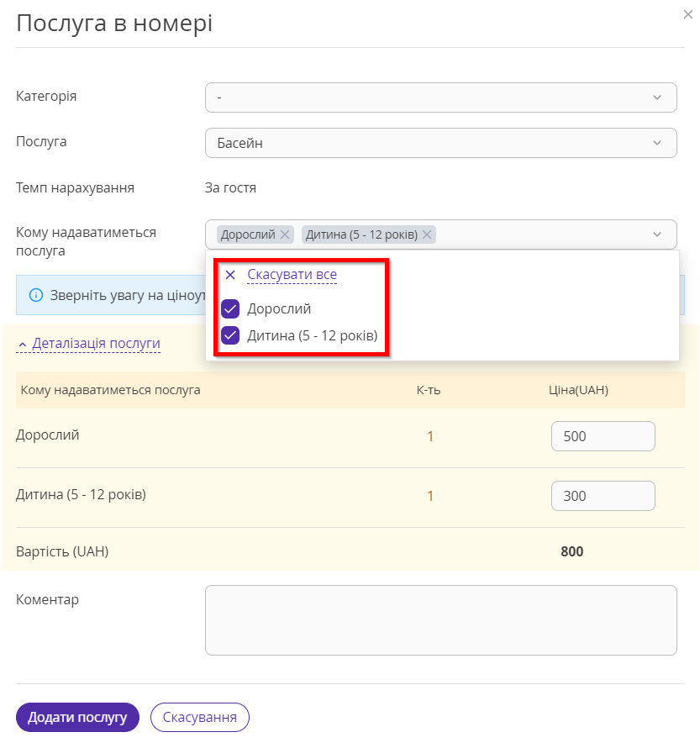
Task: Click the Вартість (UAH) label
Action: coord(62,551)
